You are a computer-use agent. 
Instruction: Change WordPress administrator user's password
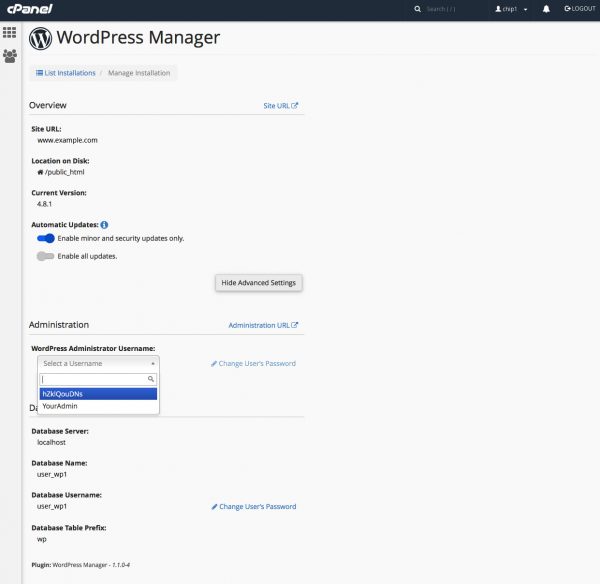253,364
